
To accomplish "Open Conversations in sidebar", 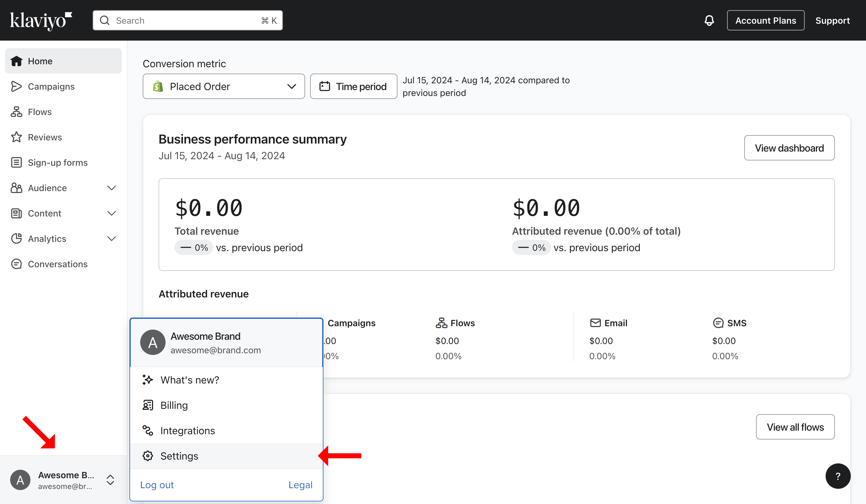I will click(64, 264).
